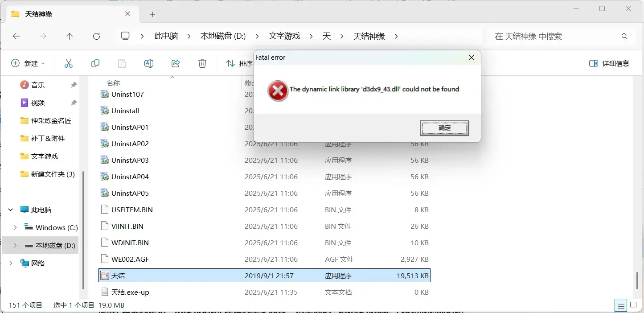The width and height of the screenshot is (644, 313).
Task: Select 文字游戏 in the breadcrumb path
Action: [284, 36]
